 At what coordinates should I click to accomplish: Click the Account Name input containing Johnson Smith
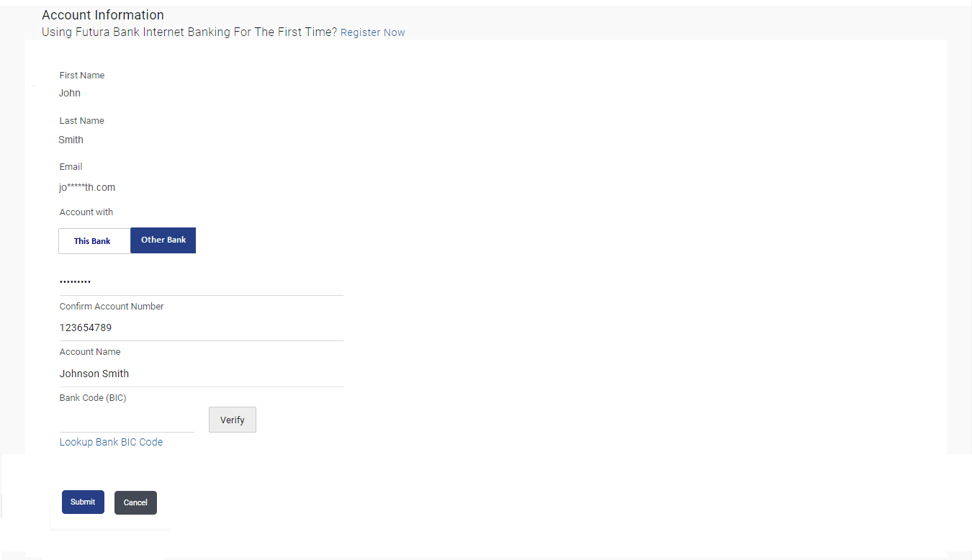pyautogui.click(x=201, y=374)
